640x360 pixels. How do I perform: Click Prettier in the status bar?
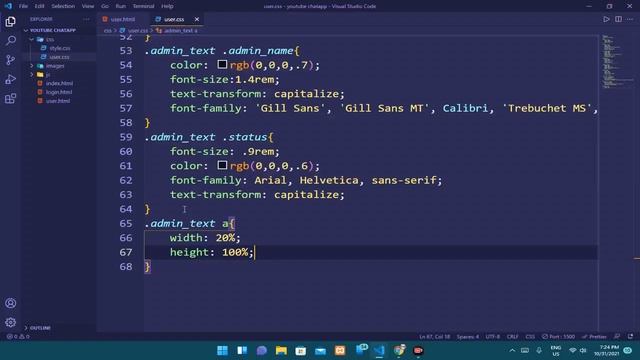click(x=594, y=336)
